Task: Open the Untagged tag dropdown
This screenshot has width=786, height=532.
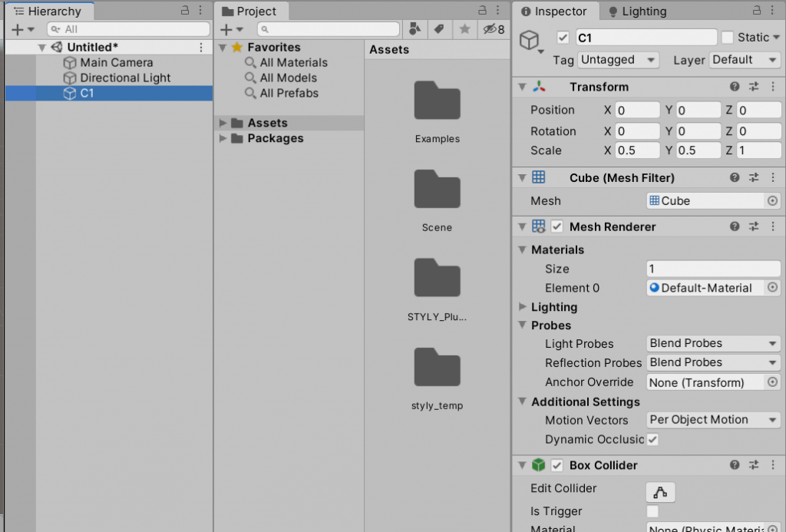Action: tap(619, 60)
